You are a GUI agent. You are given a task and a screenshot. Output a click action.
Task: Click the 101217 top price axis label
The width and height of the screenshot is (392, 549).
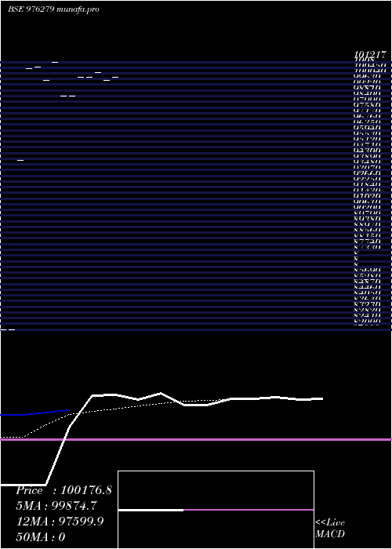(370, 55)
